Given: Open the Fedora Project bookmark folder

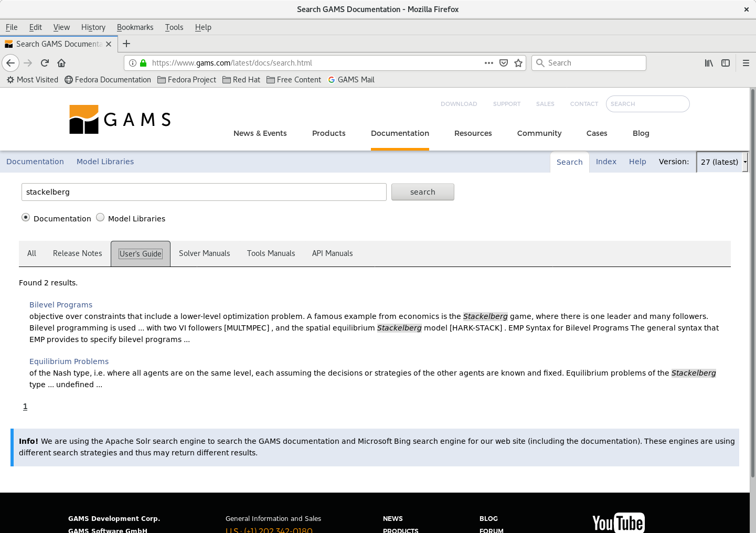Looking at the screenshot, I should pyautogui.click(x=187, y=80).
